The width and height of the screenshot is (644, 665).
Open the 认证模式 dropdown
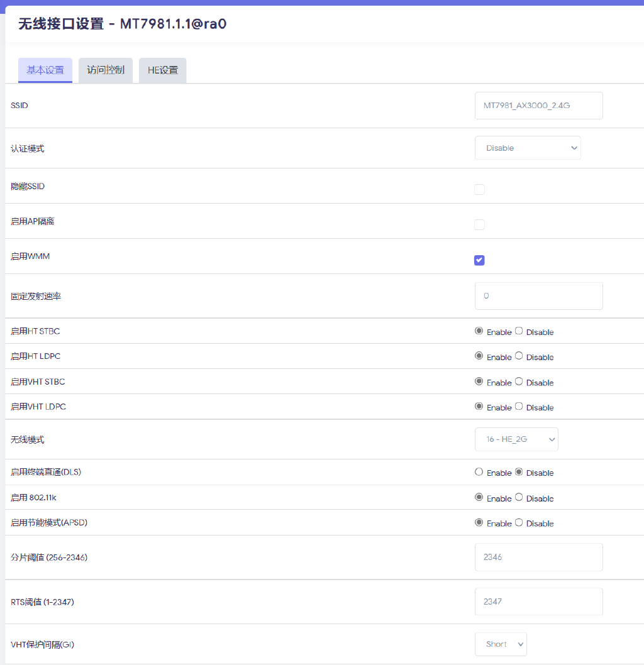[x=528, y=147]
